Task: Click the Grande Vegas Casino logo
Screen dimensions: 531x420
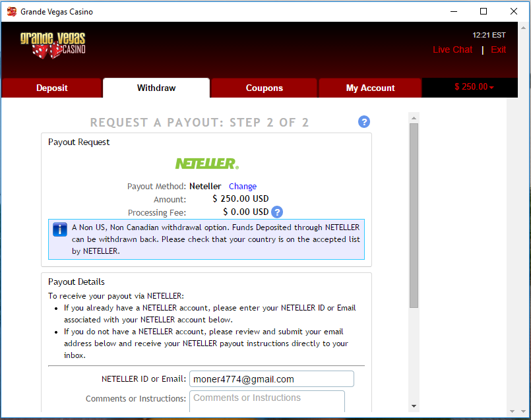Action: point(53,45)
